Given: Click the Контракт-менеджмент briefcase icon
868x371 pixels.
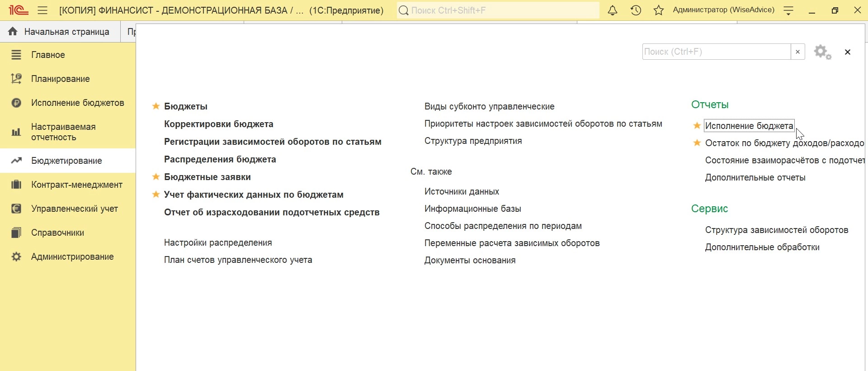Looking at the screenshot, I should click(x=16, y=185).
